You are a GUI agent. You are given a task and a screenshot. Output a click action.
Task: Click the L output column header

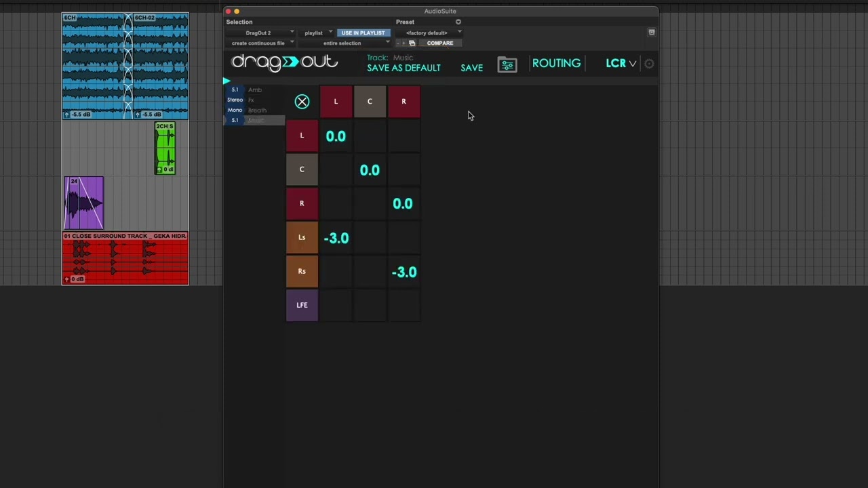click(x=336, y=102)
